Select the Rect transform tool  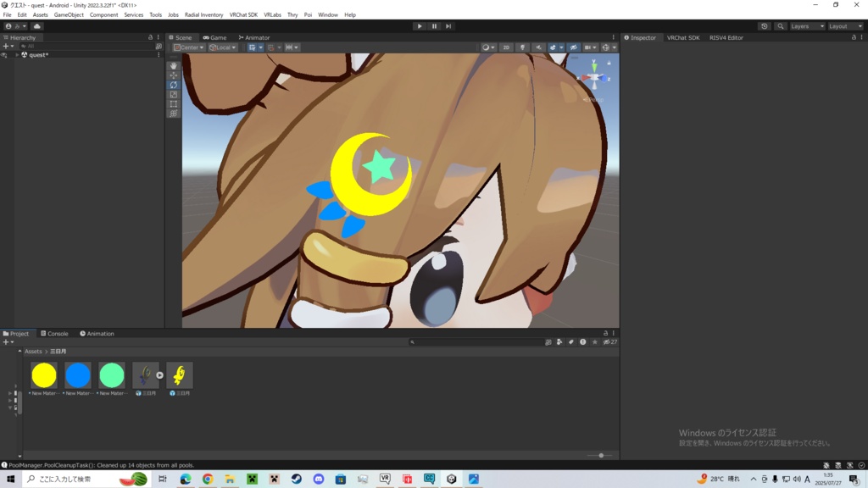tap(173, 103)
